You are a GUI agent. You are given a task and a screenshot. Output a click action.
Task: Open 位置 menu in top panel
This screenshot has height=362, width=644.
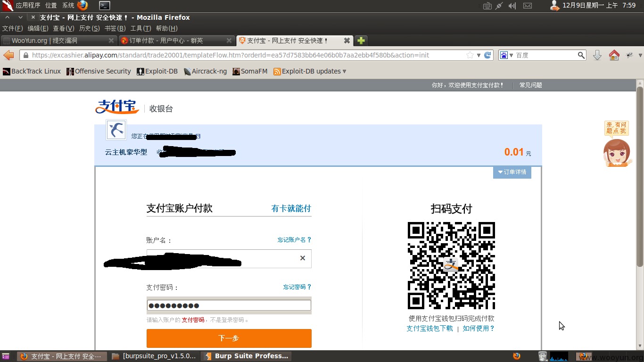(x=51, y=6)
